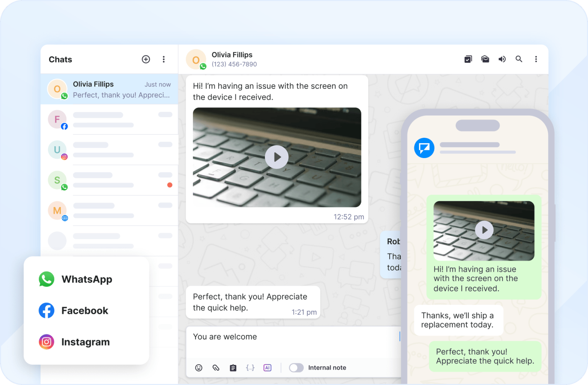Select the WhatsApp channel icon

(x=46, y=279)
